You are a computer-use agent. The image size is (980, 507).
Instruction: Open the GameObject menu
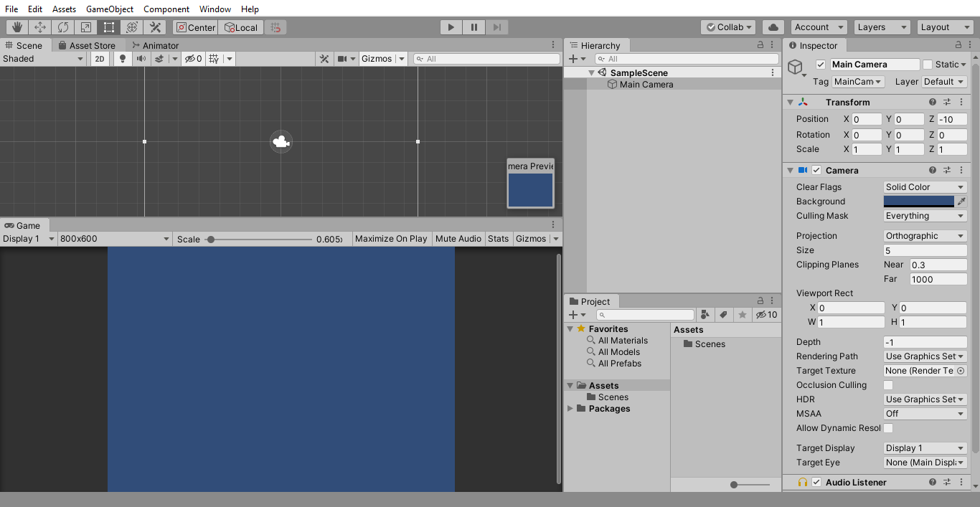110,9
